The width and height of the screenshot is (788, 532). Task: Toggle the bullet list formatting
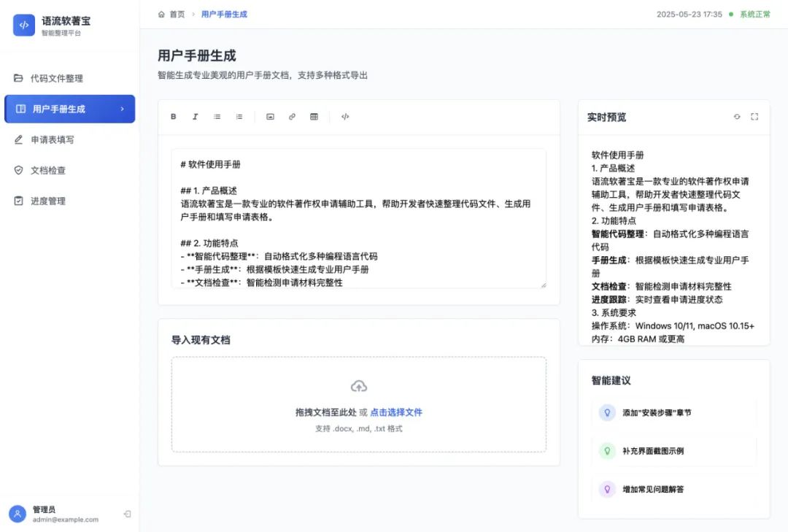click(217, 116)
